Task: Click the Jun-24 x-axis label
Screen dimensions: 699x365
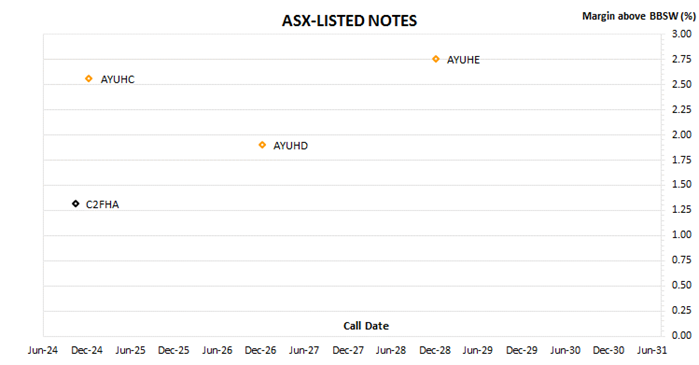Action: coord(43,350)
